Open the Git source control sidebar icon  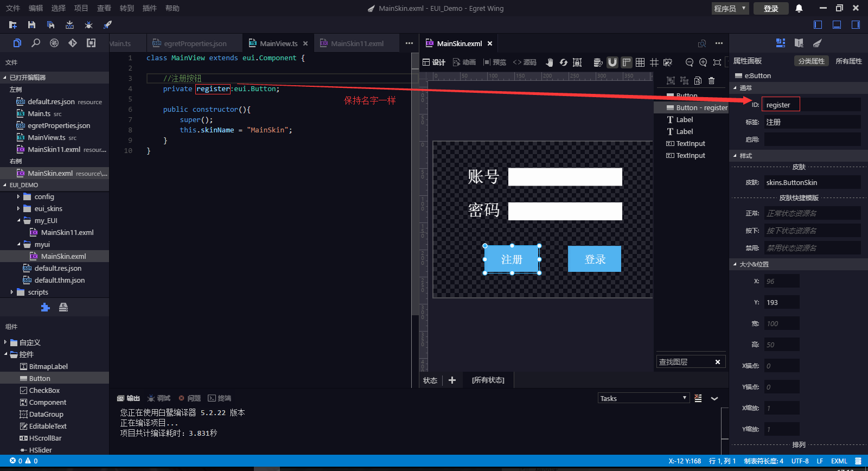(x=73, y=43)
